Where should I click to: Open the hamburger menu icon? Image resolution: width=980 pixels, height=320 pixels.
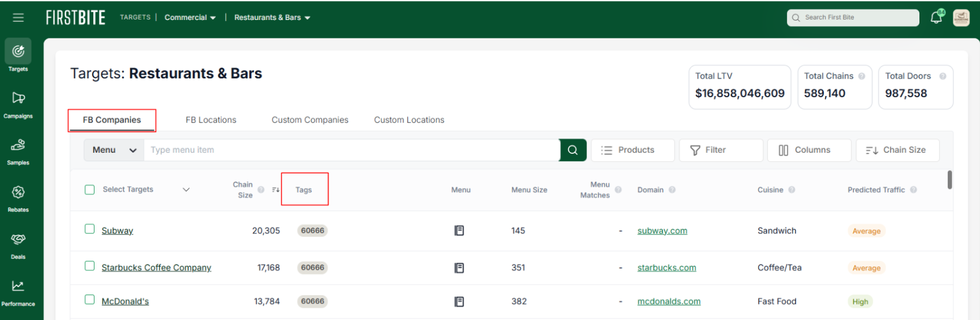[18, 17]
